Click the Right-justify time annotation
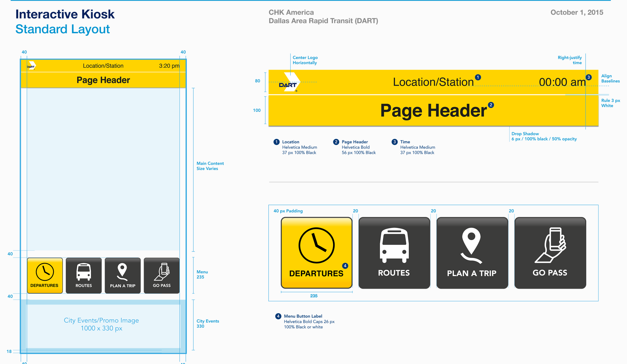Viewport: 627px width, 364px height. pos(570,60)
